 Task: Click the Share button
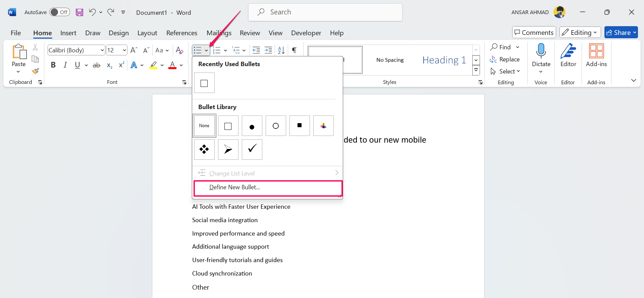pyautogui.click(x=621, y=32)
